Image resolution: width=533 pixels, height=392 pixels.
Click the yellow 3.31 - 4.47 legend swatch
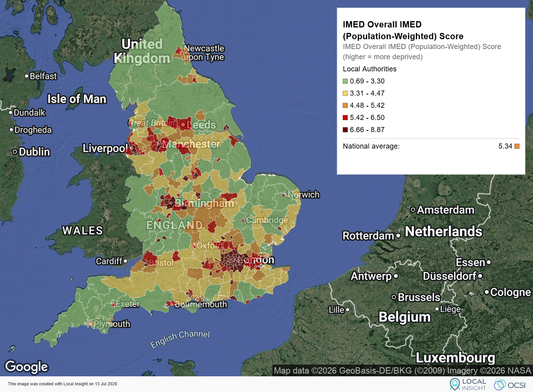[x=345, y=93]
